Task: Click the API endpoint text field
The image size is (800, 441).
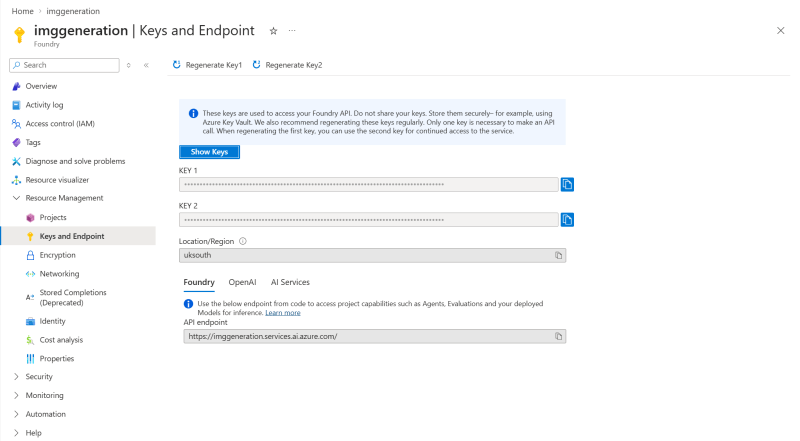Action: pos(374,336)
